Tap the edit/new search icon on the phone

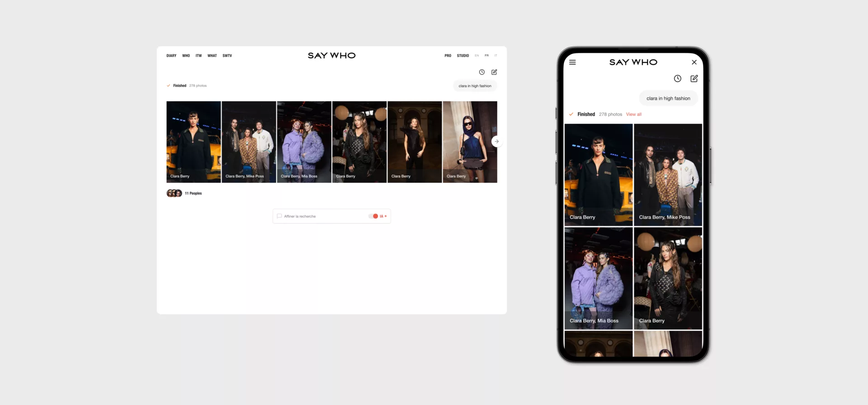point(694,79)
